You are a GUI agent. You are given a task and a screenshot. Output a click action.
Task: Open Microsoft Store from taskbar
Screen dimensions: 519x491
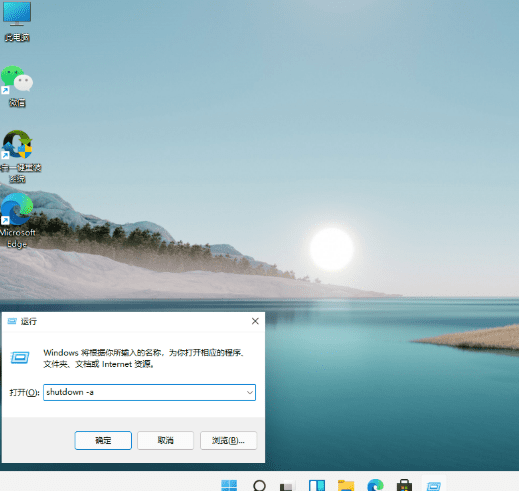[404, 485]
